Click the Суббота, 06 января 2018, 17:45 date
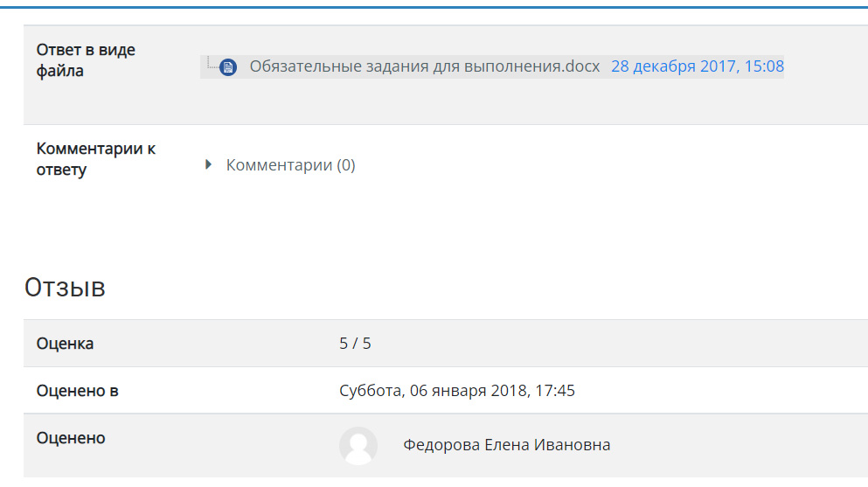Image resolution: width=868 pixels, height=487 pixels. pyautogui.click(x=456, y=391)
